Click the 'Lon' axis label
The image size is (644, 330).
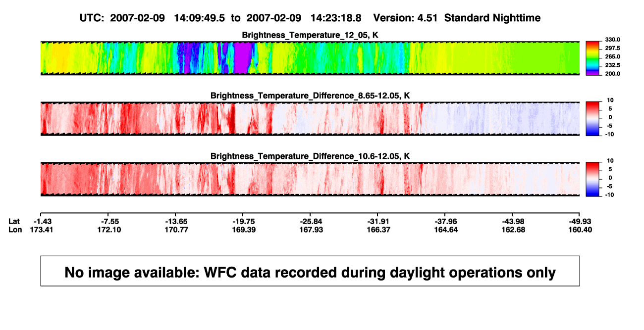click(14, 230)
